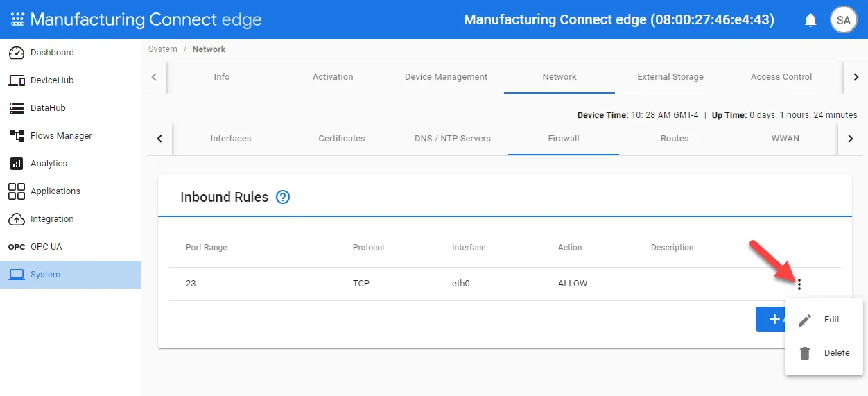
Task: Switch to Device Management tab
Action: coord(446,77)
